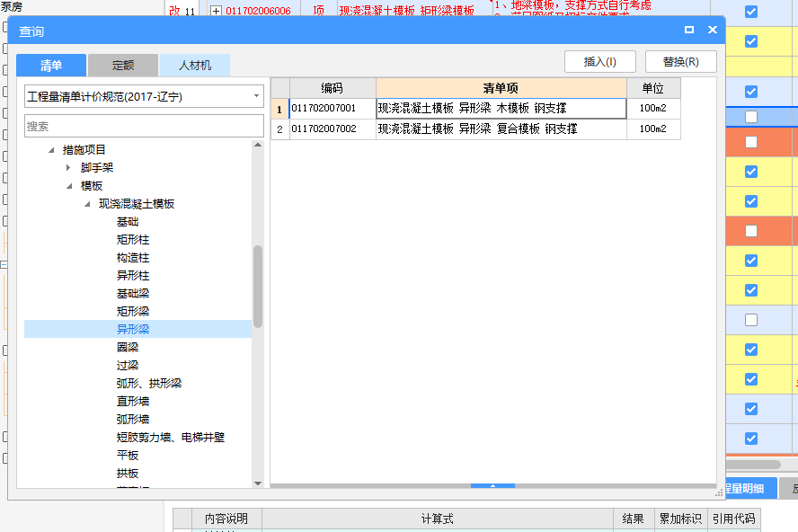Select 构造柱 in the tree
The image size is (798, 532).
click(133, 258)
